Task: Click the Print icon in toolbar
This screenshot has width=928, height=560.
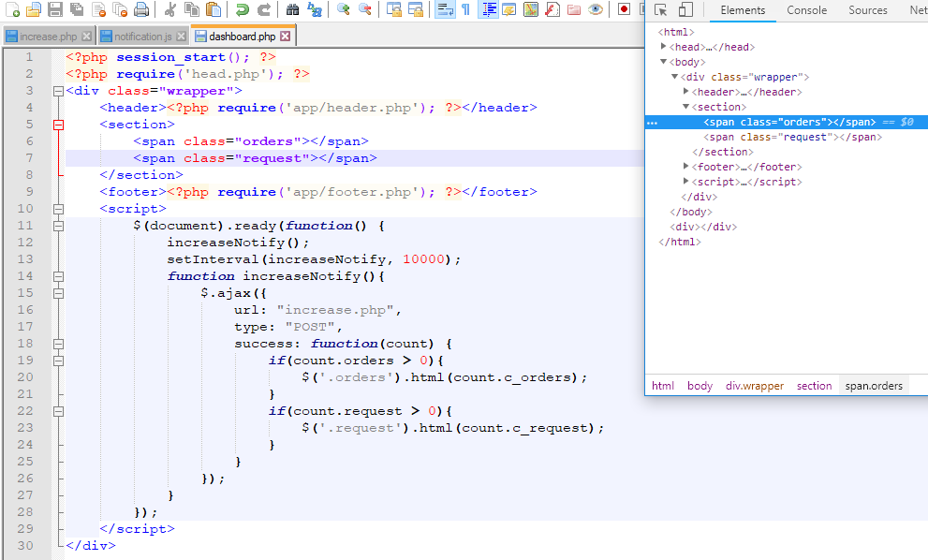Action: (x=141, y=10)
